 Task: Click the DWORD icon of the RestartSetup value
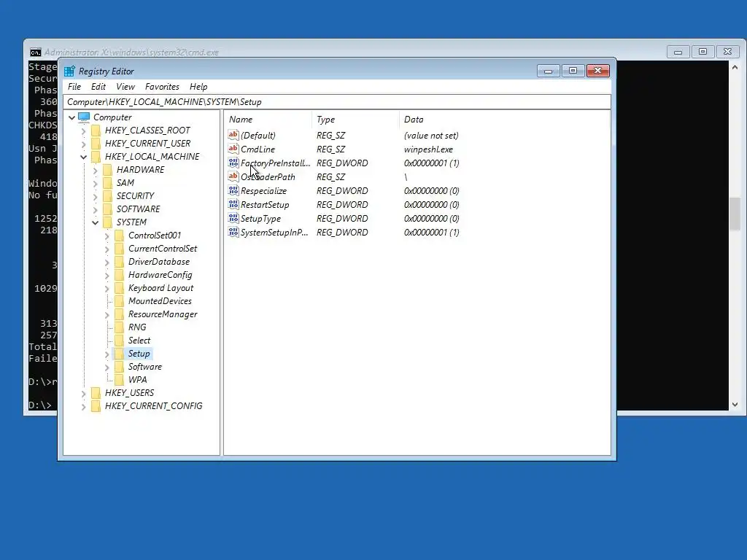[233, 204]
